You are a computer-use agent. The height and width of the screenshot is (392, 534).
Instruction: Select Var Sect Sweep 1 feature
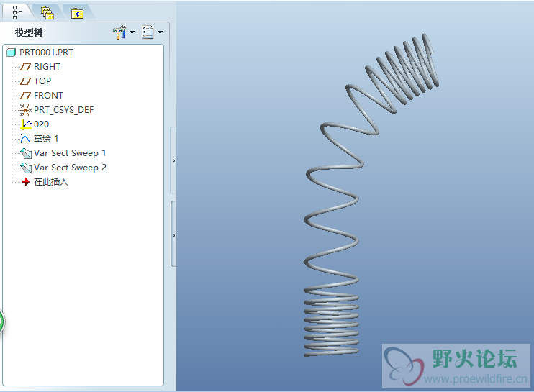70,153
